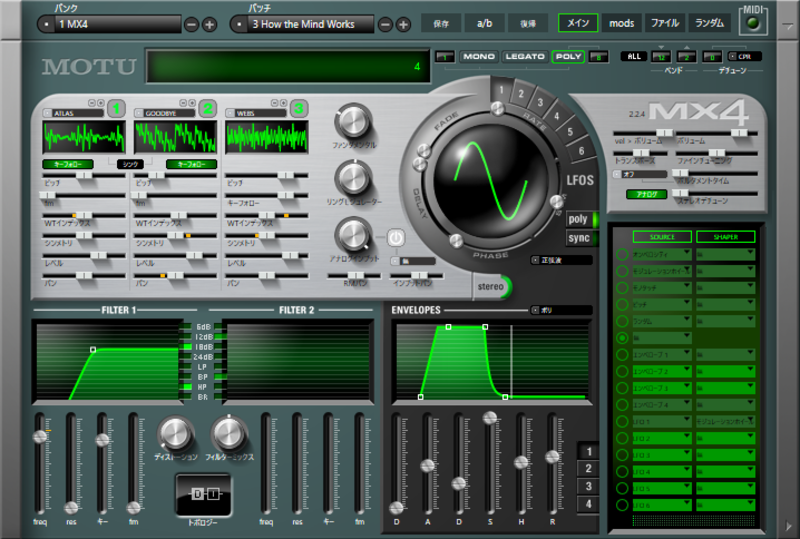800x539 pixels.
Task: Click the a/b compare button
Action: click(x=484, y=23)
